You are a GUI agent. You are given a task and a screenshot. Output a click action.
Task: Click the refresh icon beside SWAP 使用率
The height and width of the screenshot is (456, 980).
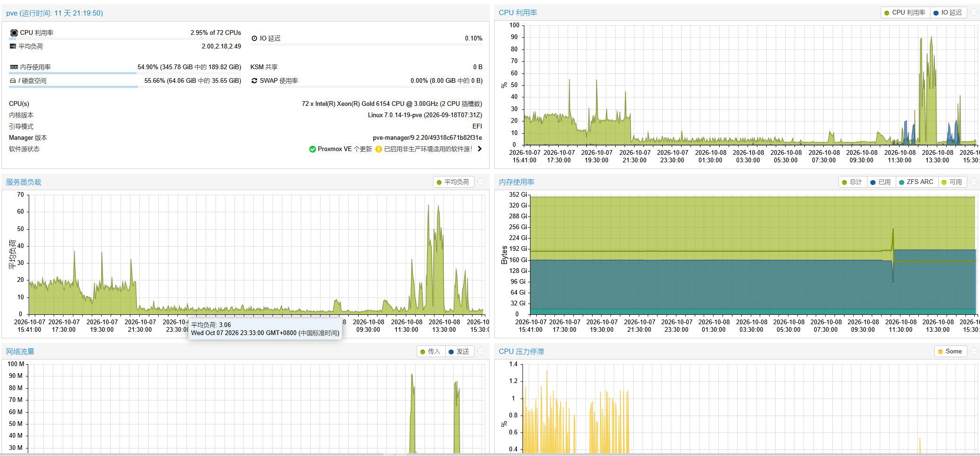(x=254, y=80)
